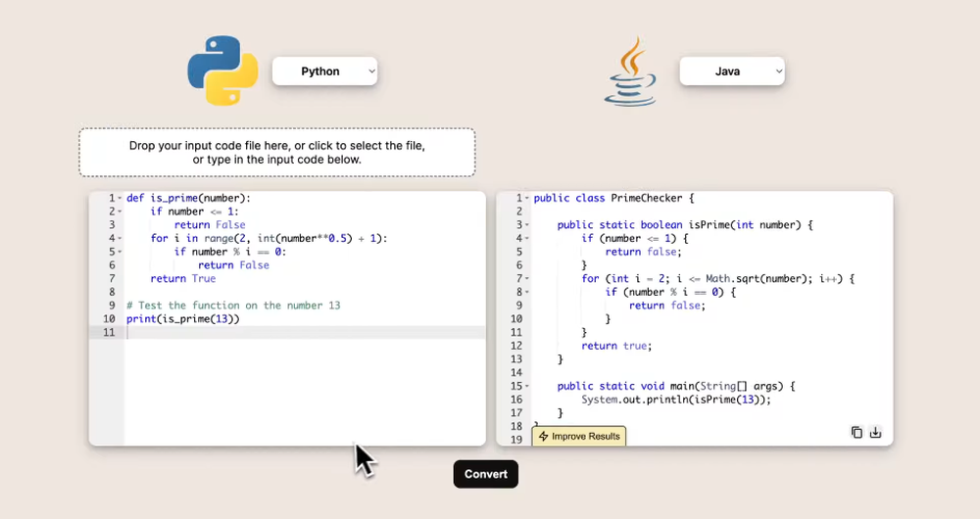Collapse the for-loop fold arrow at input line 4
The image size is (980, 519).
tap(120, 239)
